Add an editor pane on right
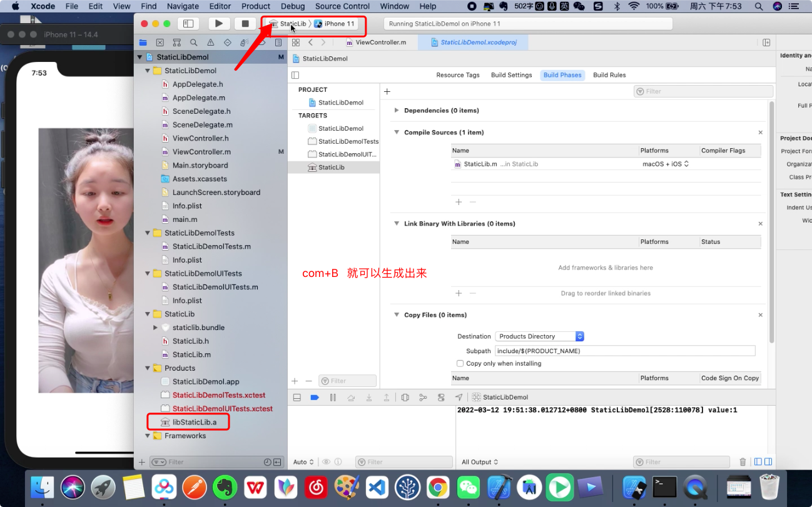Viewport: 812px width, 507px height. (x=766, y=43)
